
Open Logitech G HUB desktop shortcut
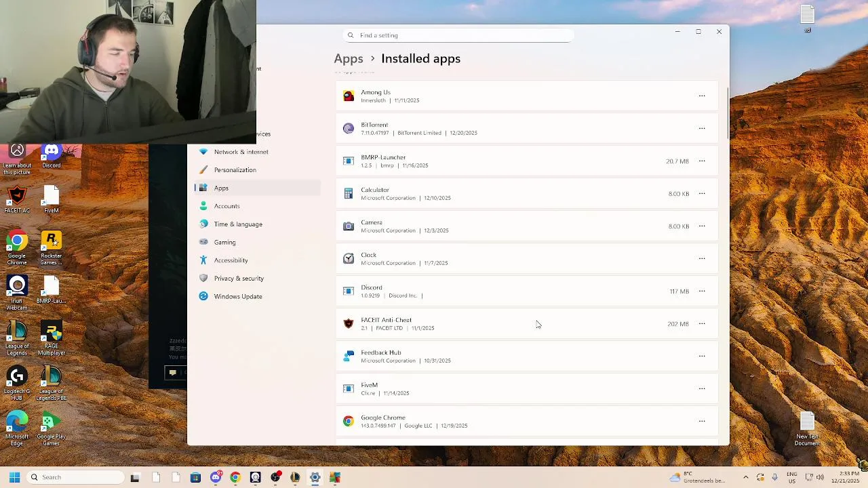pos(17,384)
